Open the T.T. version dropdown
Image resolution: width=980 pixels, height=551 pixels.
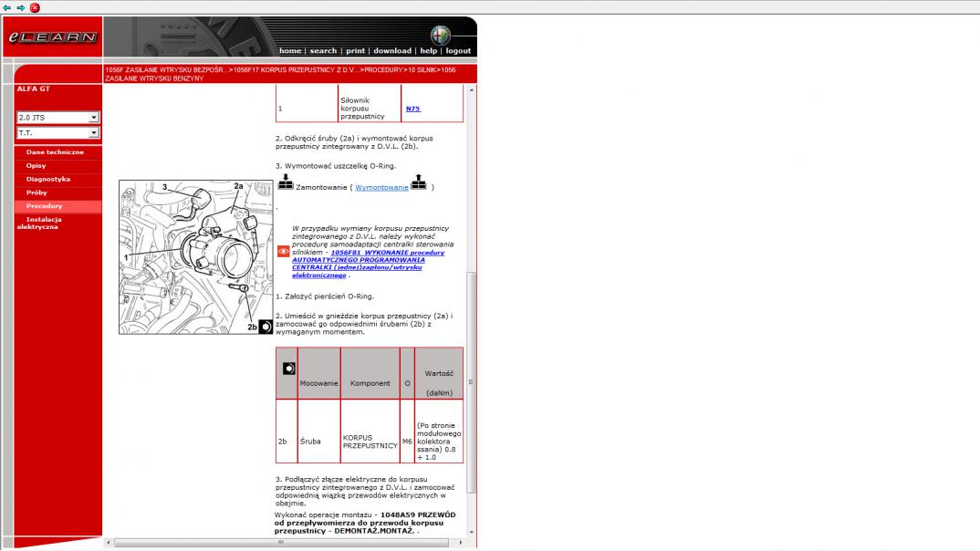tap(58, 133)
